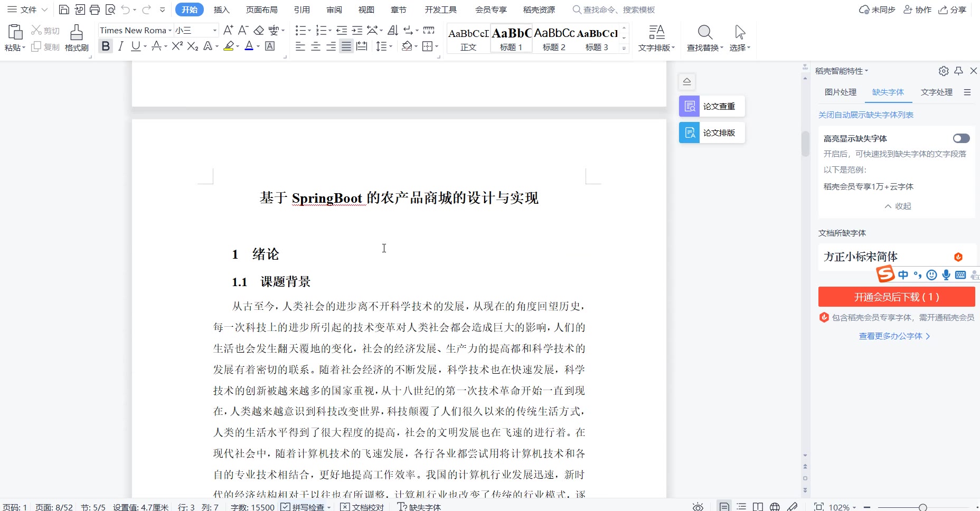Apply superscript to selected text

click(x=177, y=46)
